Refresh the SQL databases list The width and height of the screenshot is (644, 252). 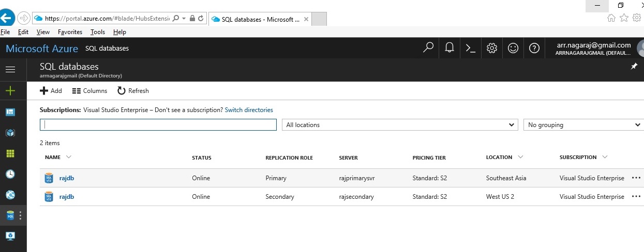click(x=133, y=91)
